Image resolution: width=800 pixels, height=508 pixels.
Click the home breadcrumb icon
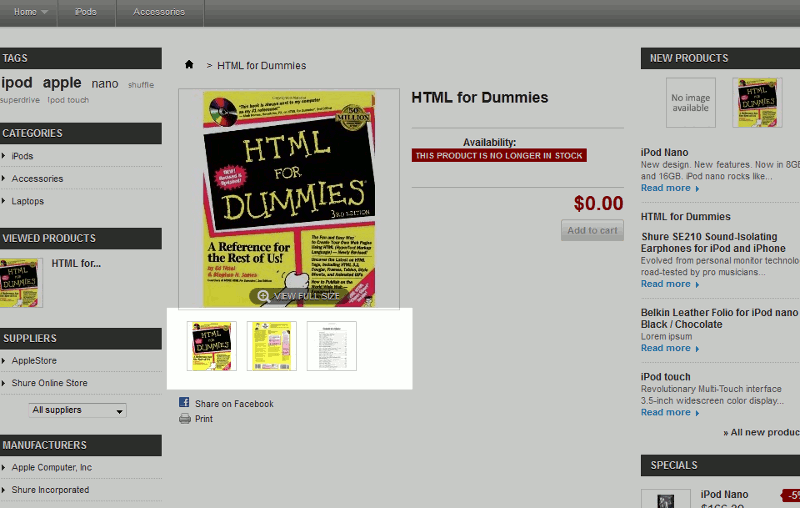[189, 64]
